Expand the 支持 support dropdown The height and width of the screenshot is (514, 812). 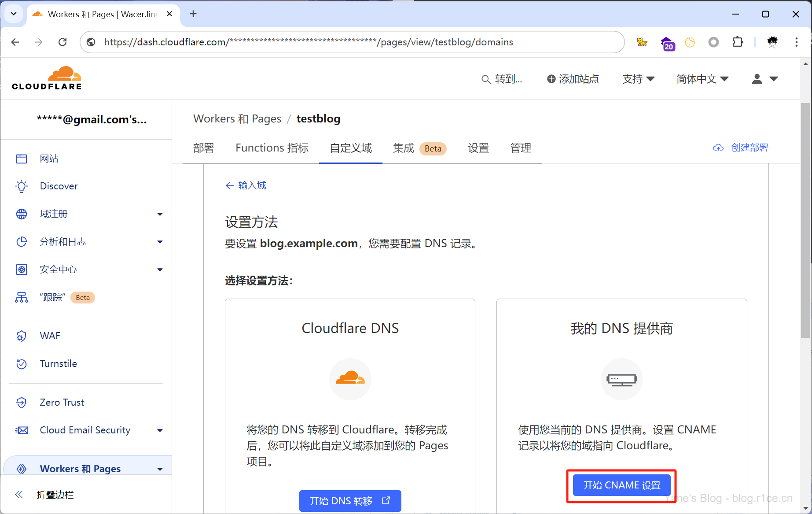point(638,79)
